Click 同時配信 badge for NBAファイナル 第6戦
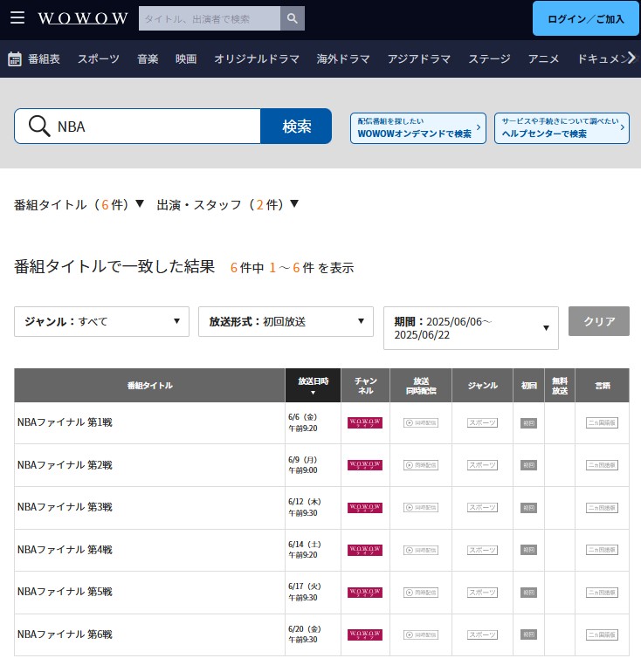This screenshot has width=641, height=672. tap(421, 634)
